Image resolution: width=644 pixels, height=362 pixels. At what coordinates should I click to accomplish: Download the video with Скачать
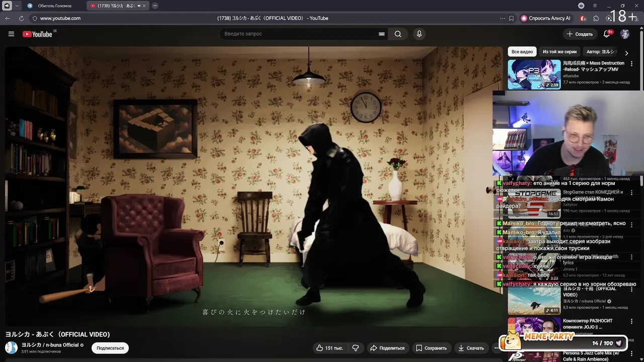[471, 348]
